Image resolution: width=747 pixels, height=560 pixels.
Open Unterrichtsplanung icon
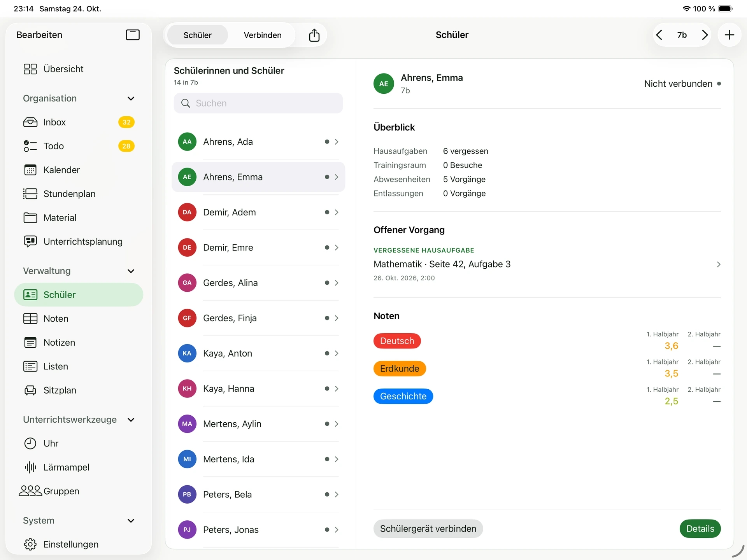[30, 241]
